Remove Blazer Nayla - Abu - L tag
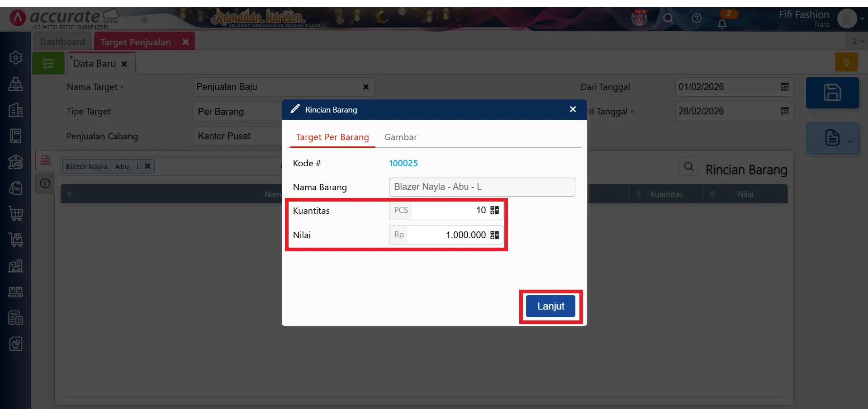The width and height of the screenshot is (868, 409). (147, 166)
